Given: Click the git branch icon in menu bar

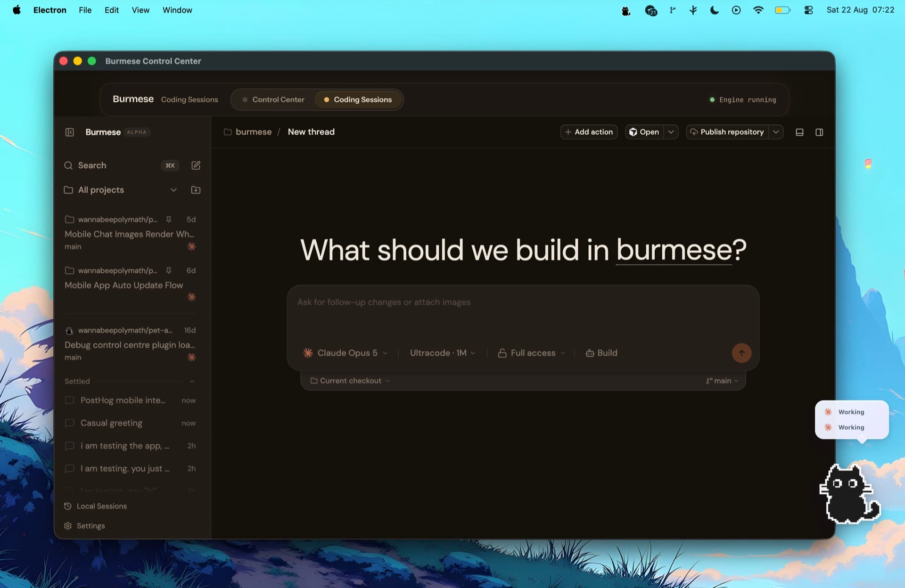Looking at the screenshot, I should pyautogui.click(x=673, y=10).
